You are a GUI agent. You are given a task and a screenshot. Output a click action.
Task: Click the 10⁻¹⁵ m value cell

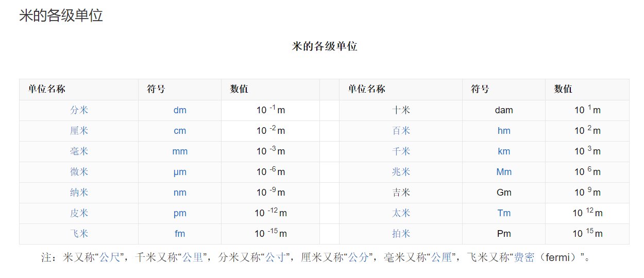point(270,234)
